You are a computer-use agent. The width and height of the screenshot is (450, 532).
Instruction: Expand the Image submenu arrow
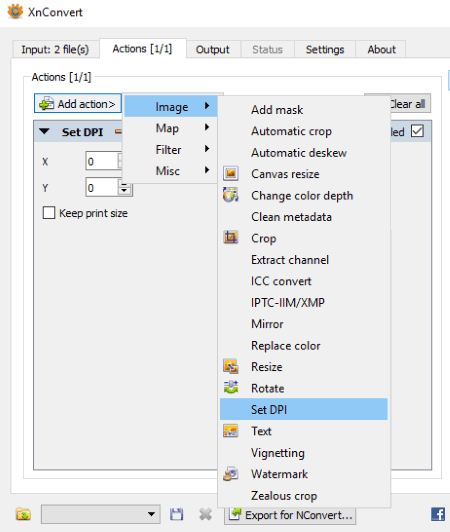[207, 106]
